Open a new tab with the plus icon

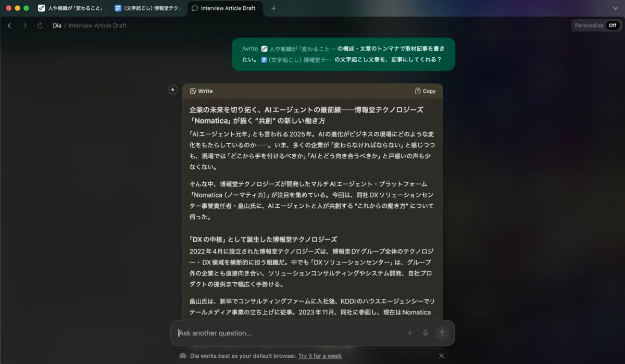[x=274, y=8]
